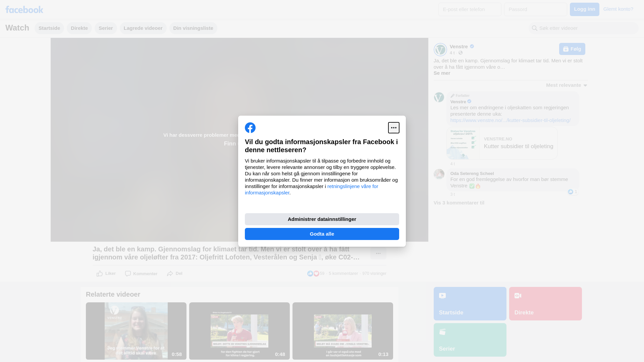Viewport: 644px width, 362px height.
Task: Focus the E-post eller telefon field
Action: coord(470,9)
